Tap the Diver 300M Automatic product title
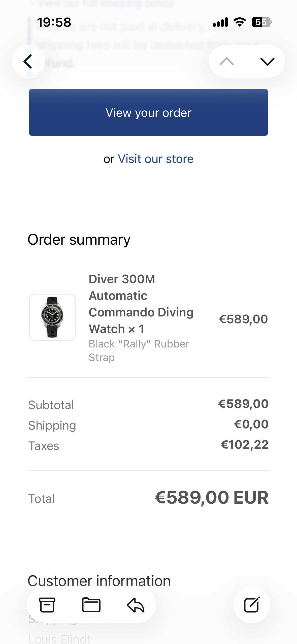This screenshot has height=644, width=297. coord(141,304)
